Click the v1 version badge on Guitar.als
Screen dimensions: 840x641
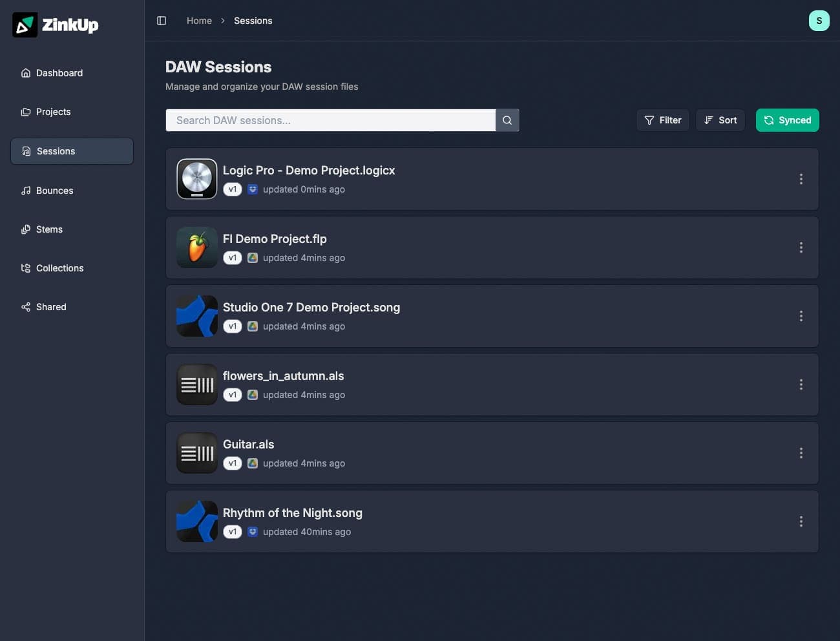(232, 463)
